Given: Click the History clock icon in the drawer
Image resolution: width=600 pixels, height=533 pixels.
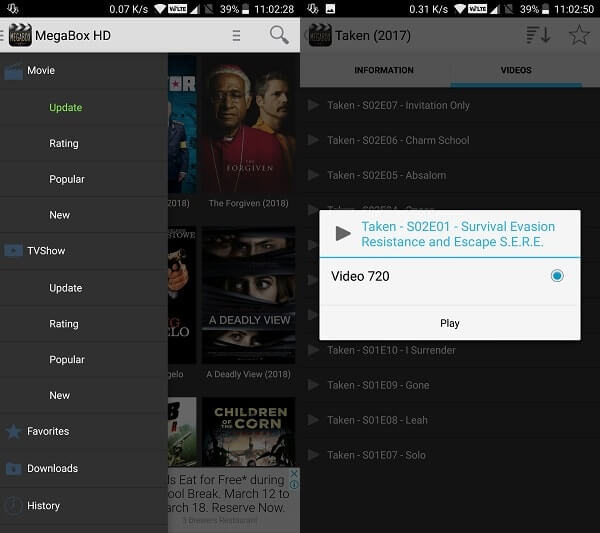Looking at the screenshot, I should (x=13, y=505).
